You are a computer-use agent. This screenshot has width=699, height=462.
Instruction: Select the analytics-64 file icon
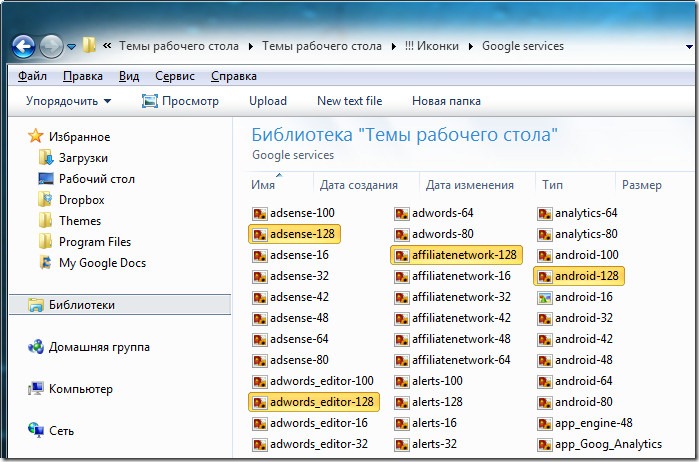point(544,213)
